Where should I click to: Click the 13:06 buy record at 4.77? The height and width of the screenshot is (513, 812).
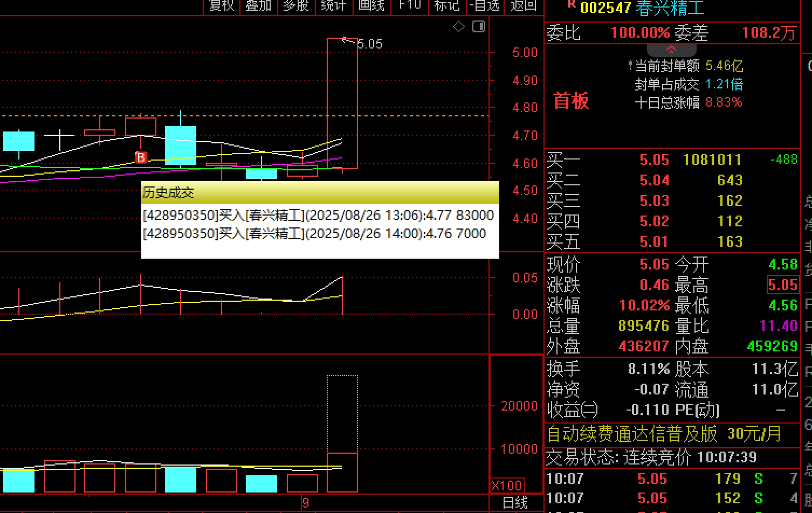[x=318, y=216]
